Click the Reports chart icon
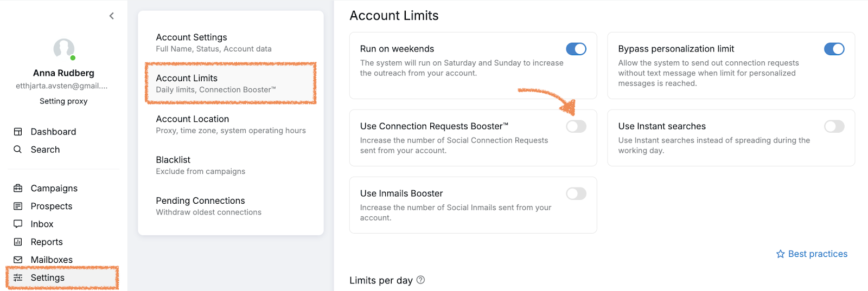868x291 pixels. click(x=18, y=242)
